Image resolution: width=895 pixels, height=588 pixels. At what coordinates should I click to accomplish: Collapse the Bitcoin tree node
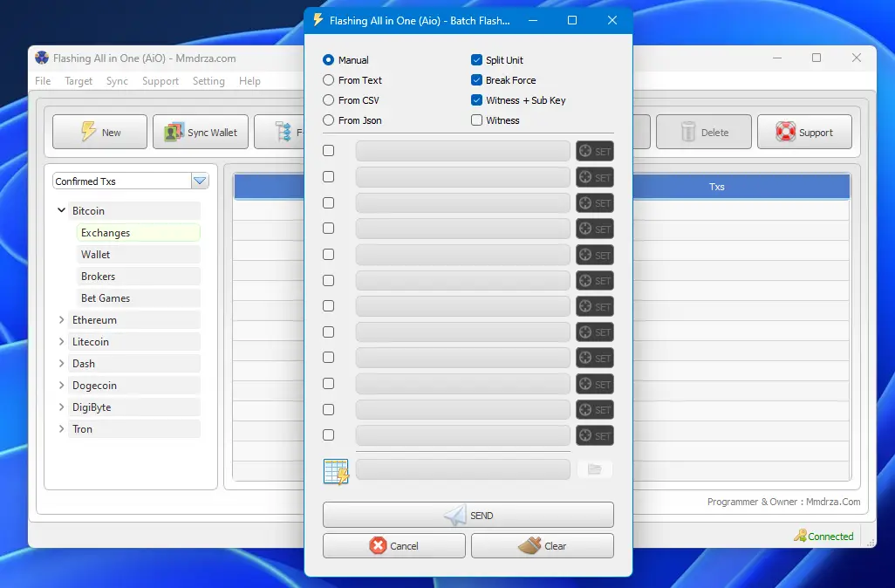point(62,210)
